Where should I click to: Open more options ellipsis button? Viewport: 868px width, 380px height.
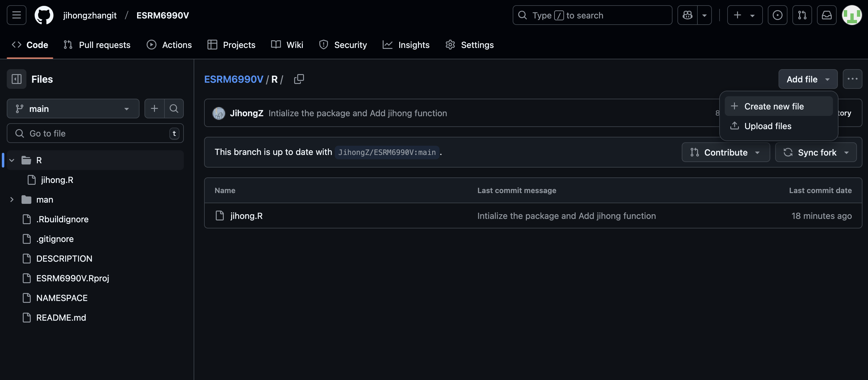(x=852, y=79)
